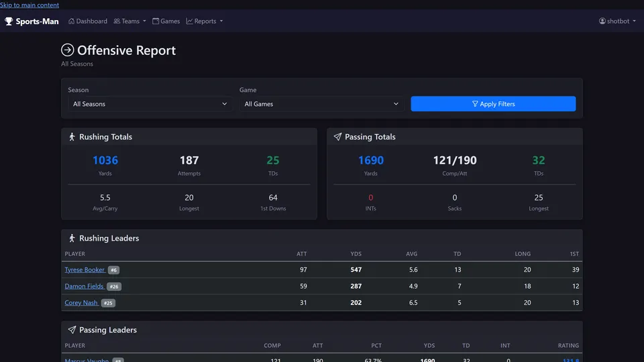Click the Passing Totals paper plane icon
This screenshot has height=362, width=644.
[337, 137]
